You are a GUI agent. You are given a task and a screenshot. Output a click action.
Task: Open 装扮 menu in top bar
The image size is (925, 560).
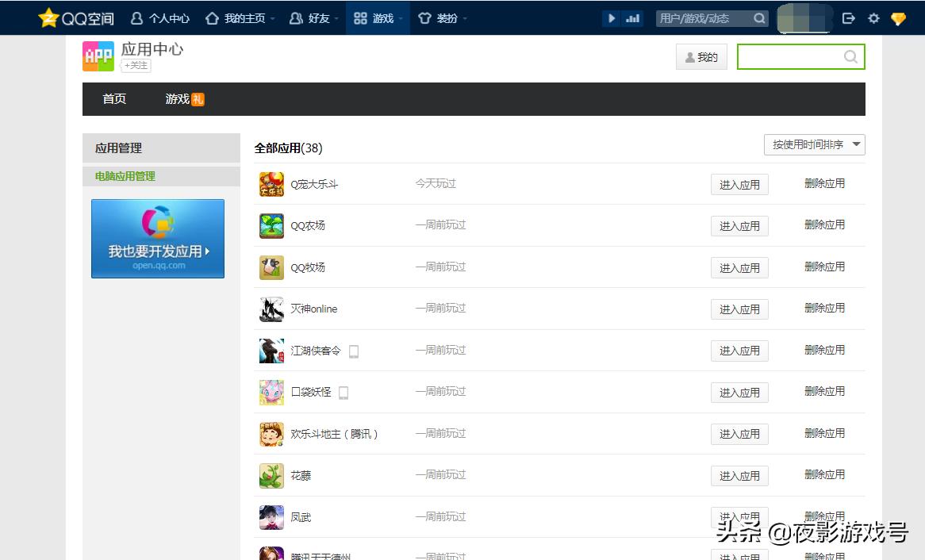click(442, 18)
